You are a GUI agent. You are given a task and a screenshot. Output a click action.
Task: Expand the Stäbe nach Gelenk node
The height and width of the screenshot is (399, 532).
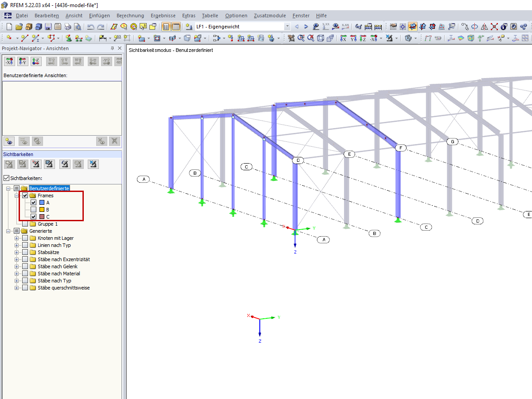[x=17, y=266]
